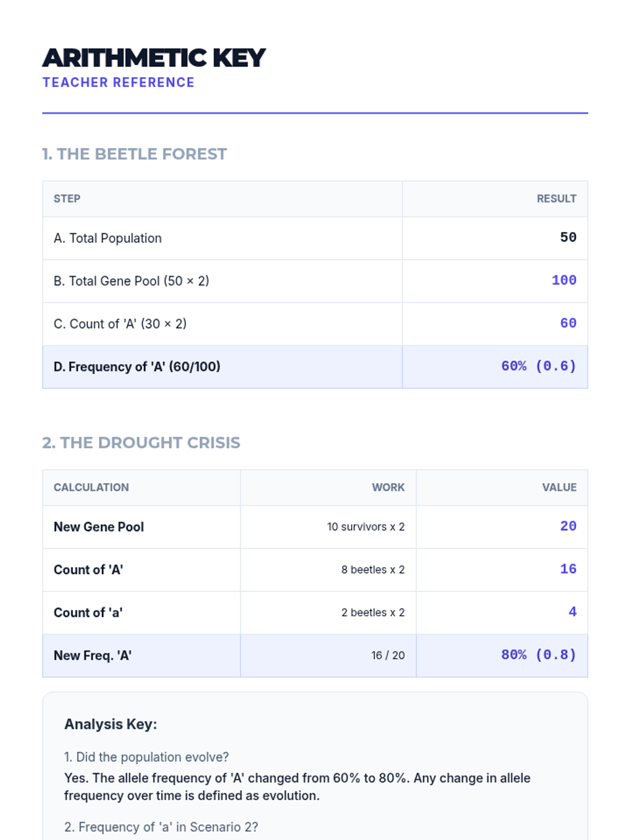Viewport: 630px width, 840px height.
Task: Click the Drought Crisis section heading
Action: pos(141,443)
